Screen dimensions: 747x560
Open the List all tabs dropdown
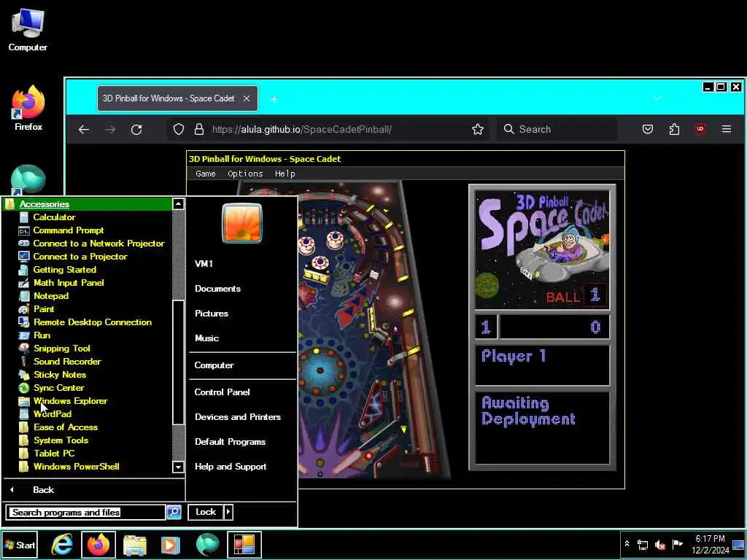[x=657, y=98]
